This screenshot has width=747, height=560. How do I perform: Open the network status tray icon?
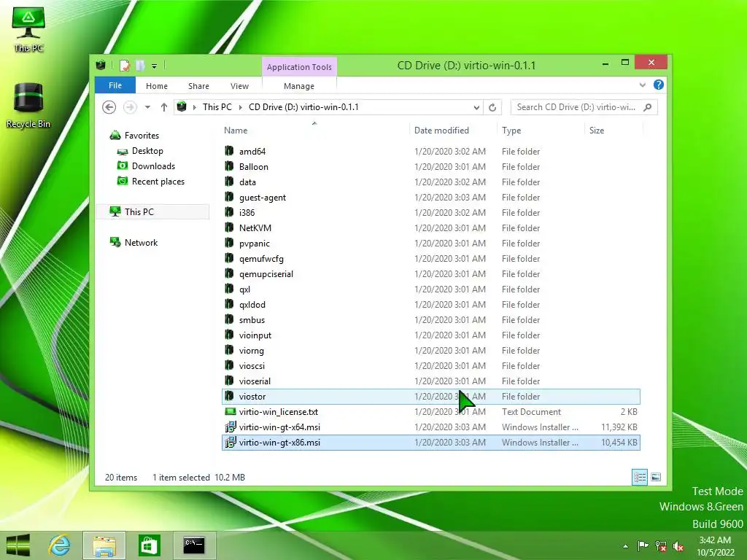(661, 546)
